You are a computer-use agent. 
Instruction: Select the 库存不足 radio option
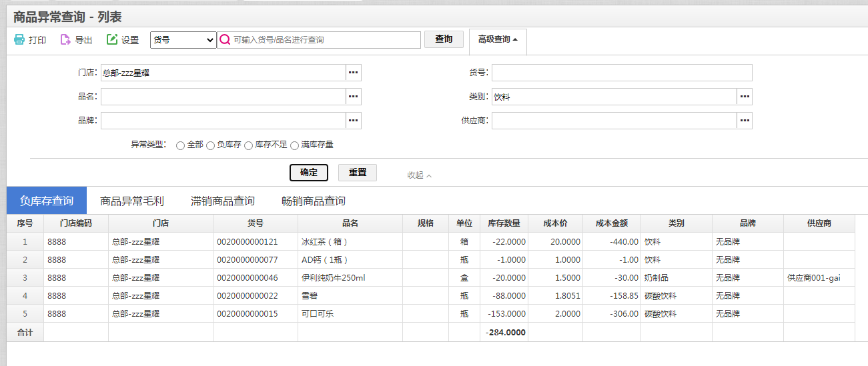coord(248,145)
